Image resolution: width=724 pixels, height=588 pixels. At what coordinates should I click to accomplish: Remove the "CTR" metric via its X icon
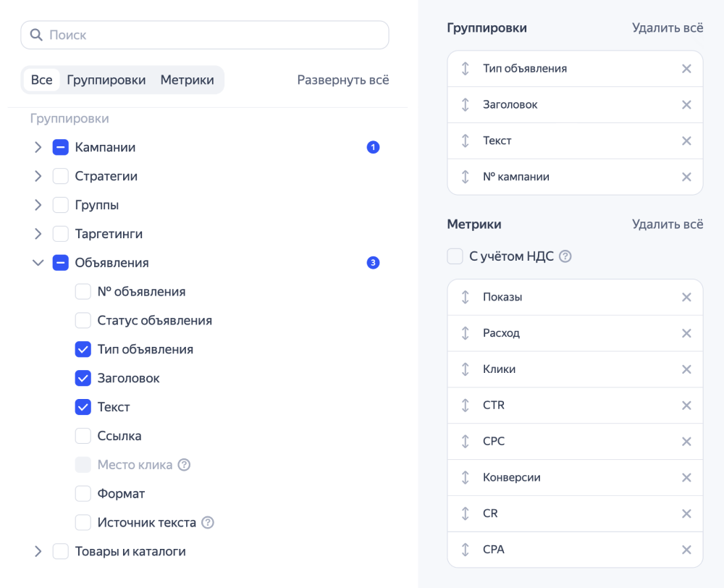point(686,405)
